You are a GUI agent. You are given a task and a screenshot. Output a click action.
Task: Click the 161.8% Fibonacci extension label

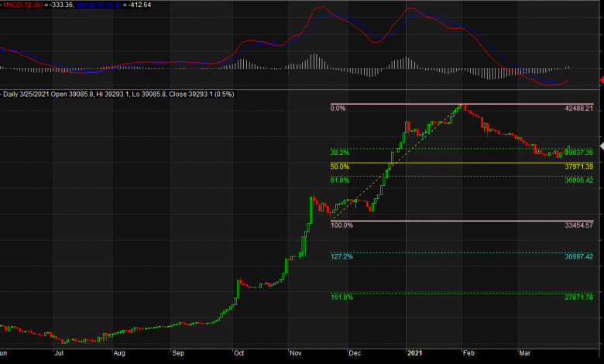click(341, 297)
